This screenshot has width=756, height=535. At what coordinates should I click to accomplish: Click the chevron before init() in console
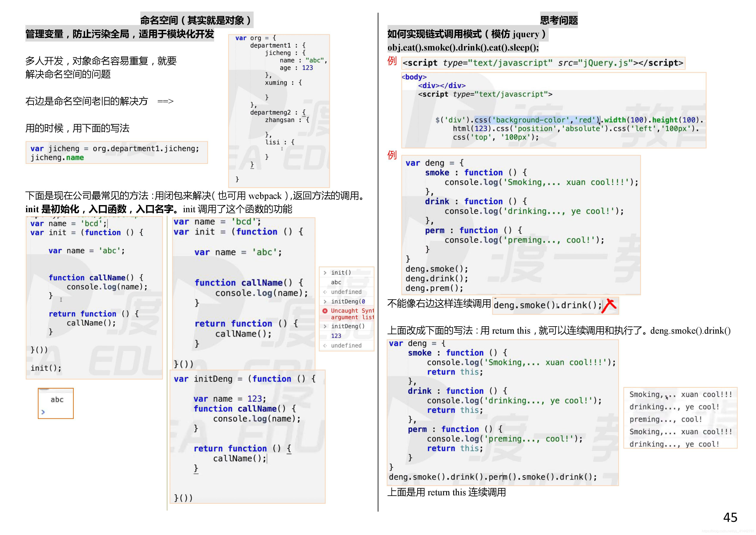325,273
